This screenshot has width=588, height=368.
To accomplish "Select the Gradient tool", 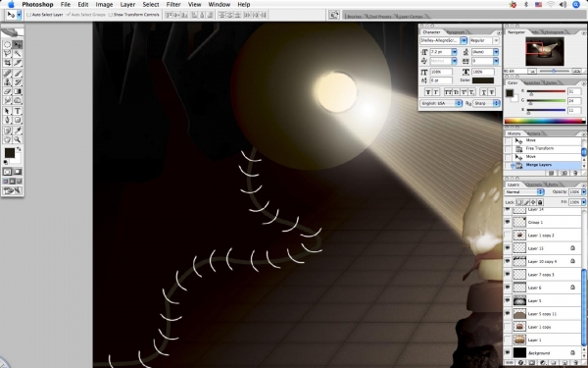I will click(18, 91).
